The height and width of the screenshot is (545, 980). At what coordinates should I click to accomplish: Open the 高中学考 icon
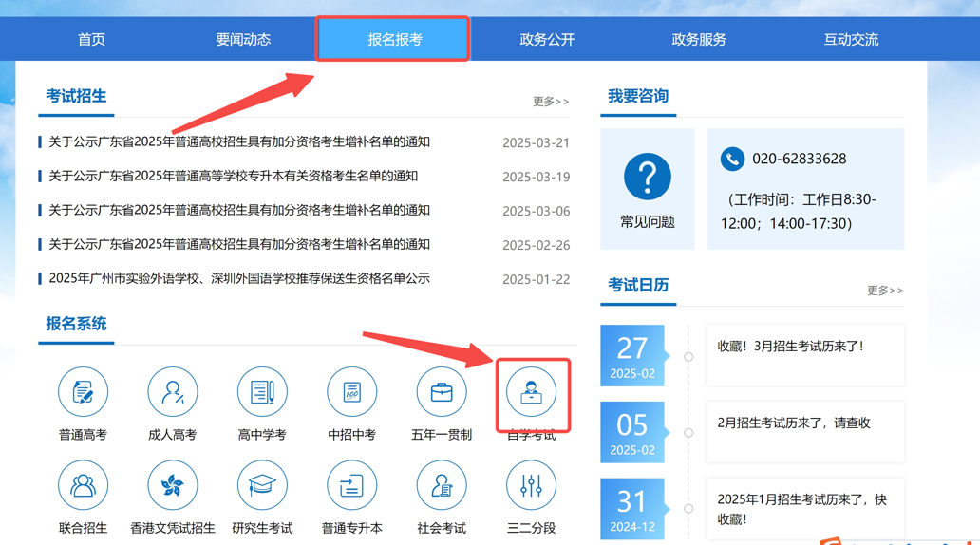[262, 392]
